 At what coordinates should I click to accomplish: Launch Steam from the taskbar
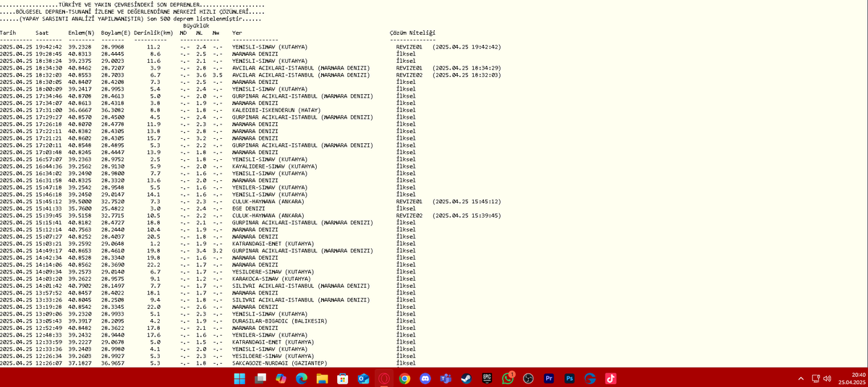tap(467, 378)
